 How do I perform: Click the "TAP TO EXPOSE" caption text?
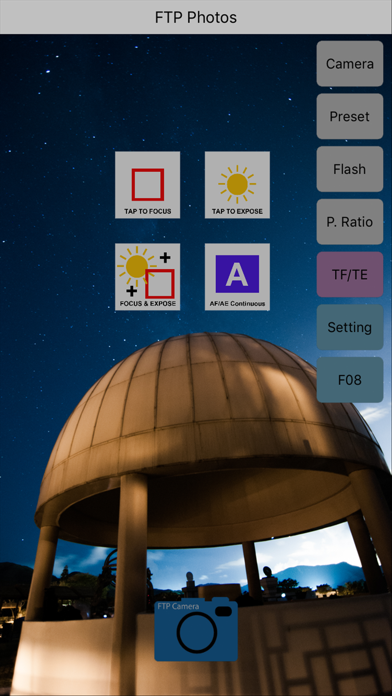pyautogui.click(x=237, y=212)
